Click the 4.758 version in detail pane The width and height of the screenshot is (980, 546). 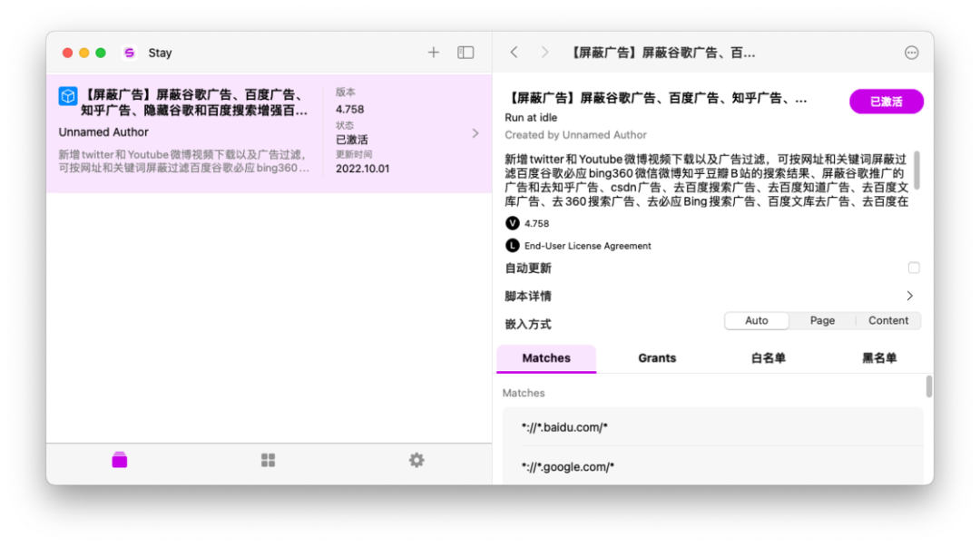pos(537,224)
